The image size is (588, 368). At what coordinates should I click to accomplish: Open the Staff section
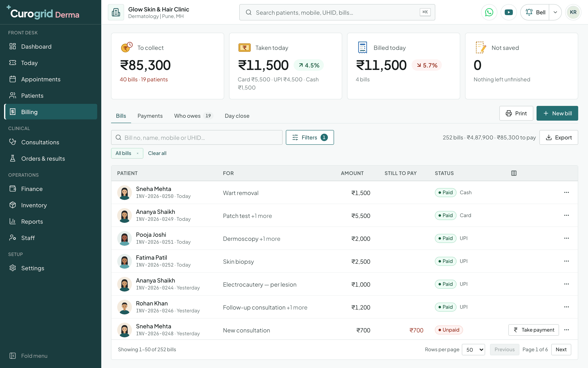click(51, 238)
